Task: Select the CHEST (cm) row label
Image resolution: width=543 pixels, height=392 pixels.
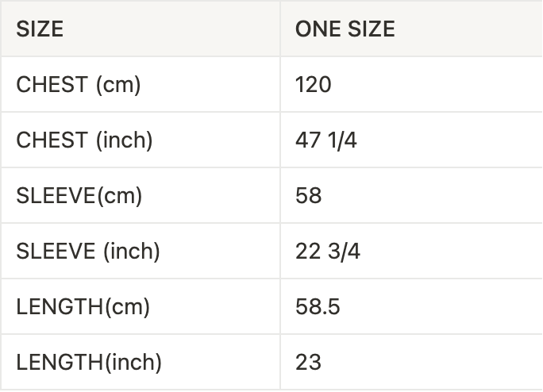Action: click(x=78, y=85)
